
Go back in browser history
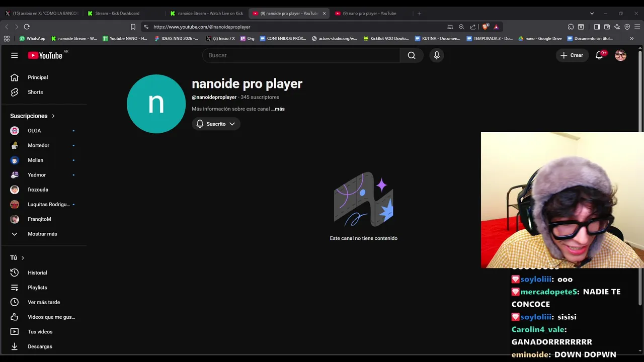[x=7, y=27]
